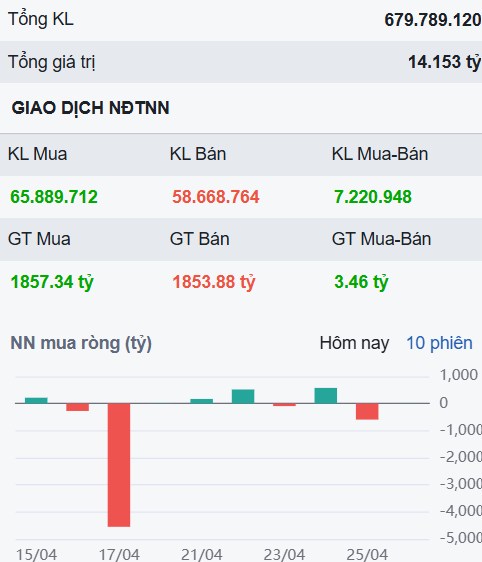The height and width of the screenshot is (562, 482).
Task: Click the KL Mua column header
Action: point(38,154)
